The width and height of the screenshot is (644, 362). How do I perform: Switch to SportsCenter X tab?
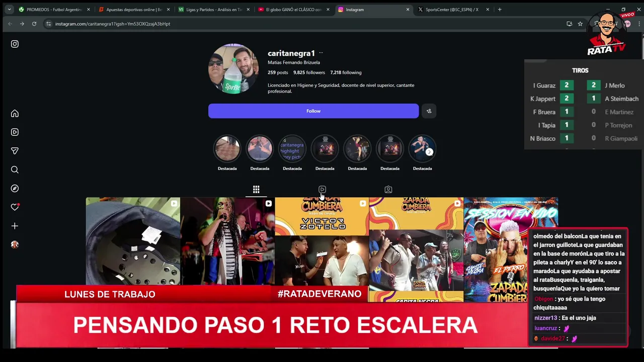tap(453, 10)
